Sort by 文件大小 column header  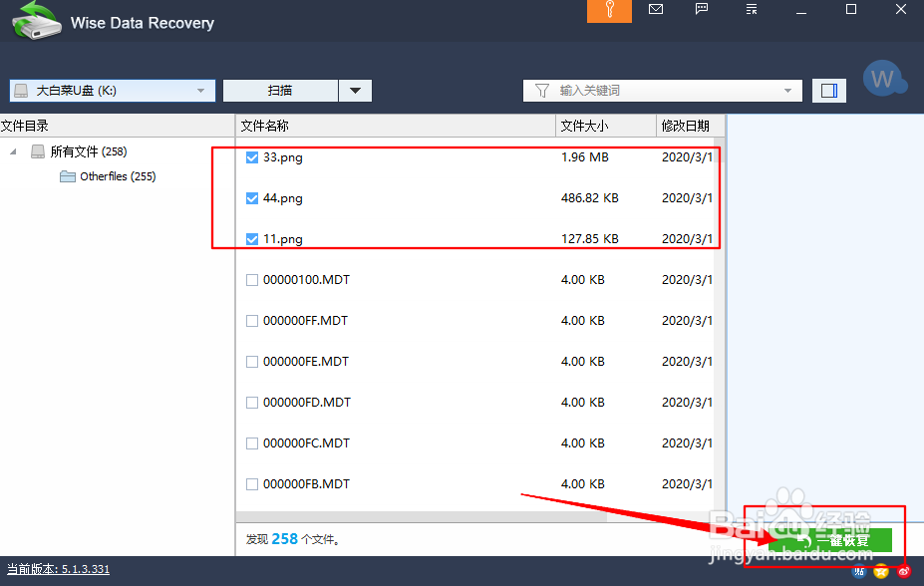[606, 126]
